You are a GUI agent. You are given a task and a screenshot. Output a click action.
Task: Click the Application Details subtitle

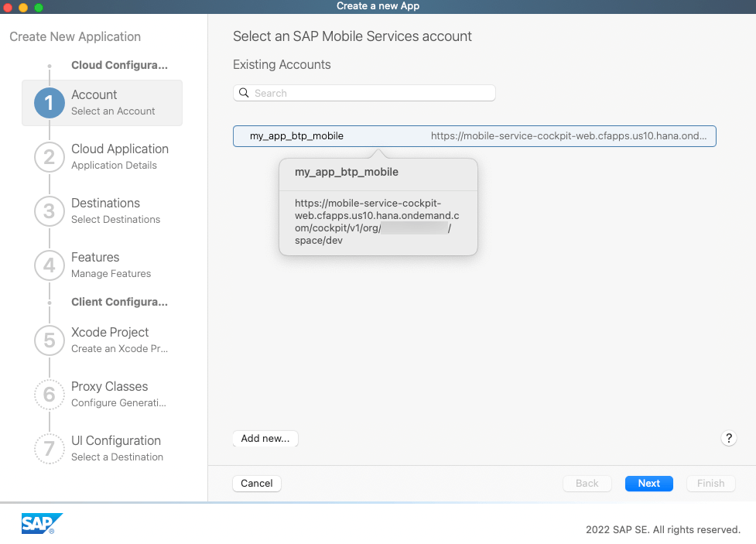coord(115,165)
